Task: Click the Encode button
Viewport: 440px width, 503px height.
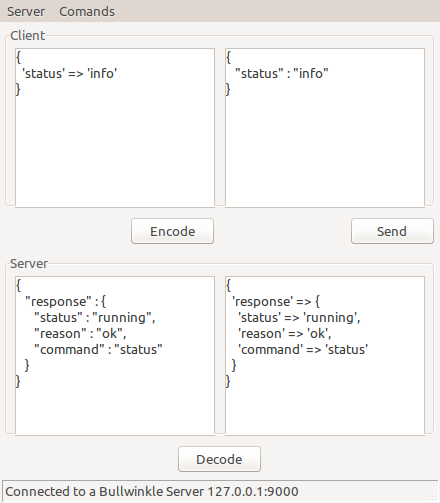Action: 172,231
